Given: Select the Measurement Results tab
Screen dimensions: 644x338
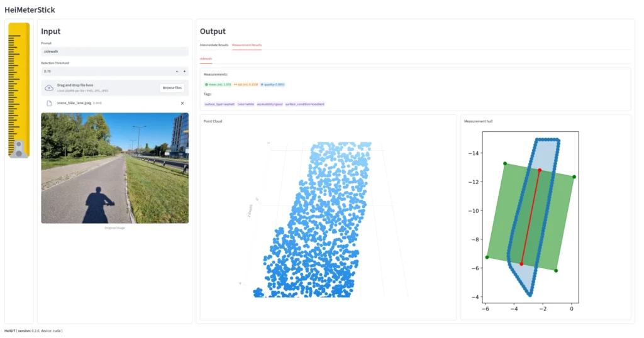Looking at the screenshot, I should coord(247,45).
